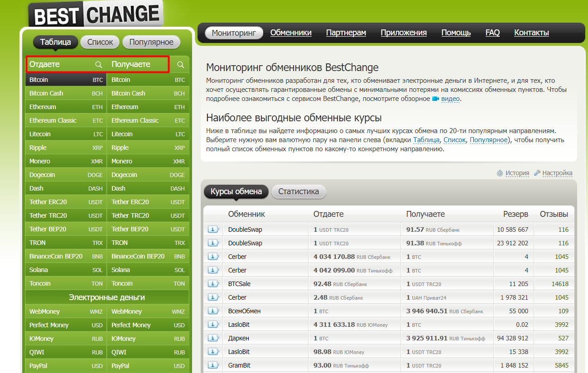This screenshot has height=373, width=588.
Task: Select WebMoney WMZ in the Отдаете column
Action: 66,311
